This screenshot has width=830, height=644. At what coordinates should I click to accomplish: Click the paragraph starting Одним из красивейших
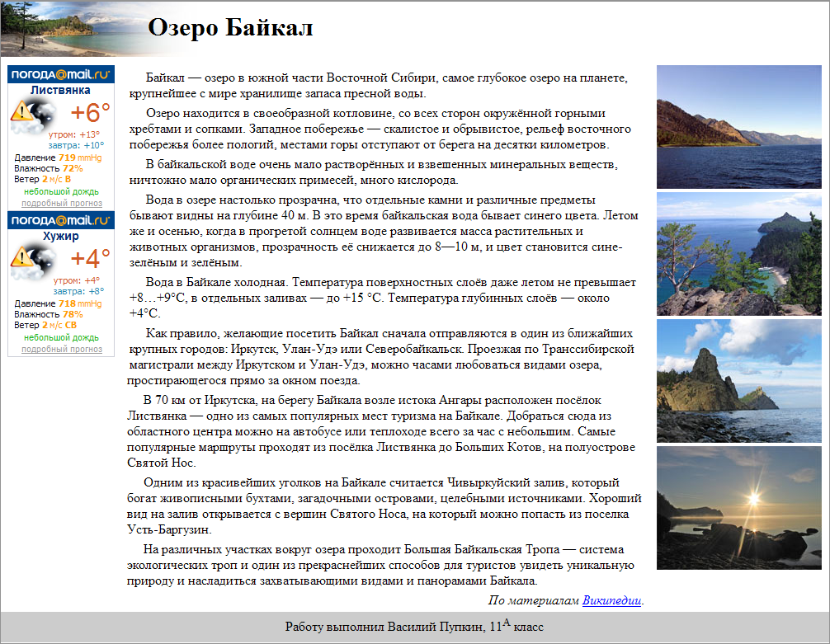pyautogui.click(x=384, y=506)
